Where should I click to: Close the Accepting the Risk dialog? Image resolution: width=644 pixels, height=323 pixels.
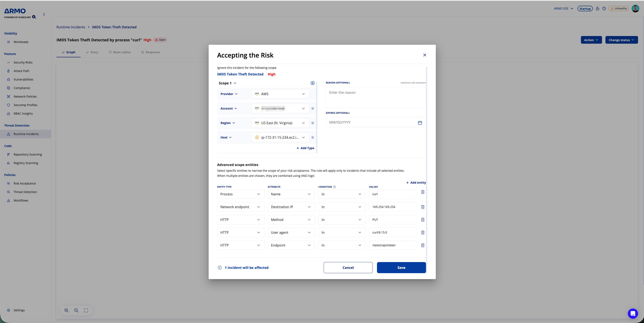click(425, 55)
